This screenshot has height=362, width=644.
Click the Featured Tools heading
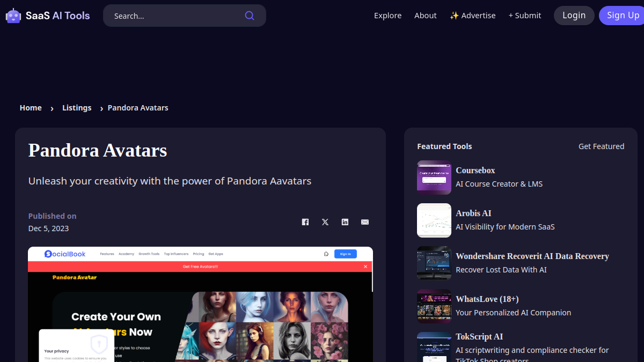coord(444,146)
